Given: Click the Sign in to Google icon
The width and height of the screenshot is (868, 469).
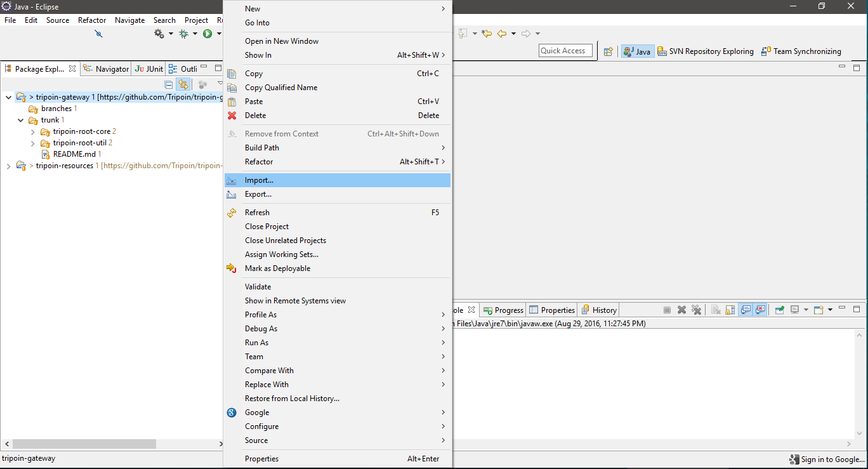Looking at the screenshot, I should 794,459.
